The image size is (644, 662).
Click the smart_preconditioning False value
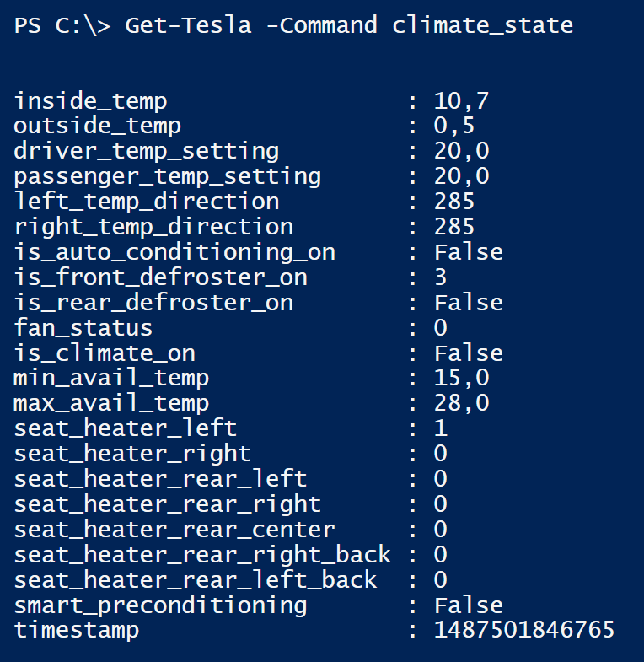pyautogui.click(x=469, y=605)
